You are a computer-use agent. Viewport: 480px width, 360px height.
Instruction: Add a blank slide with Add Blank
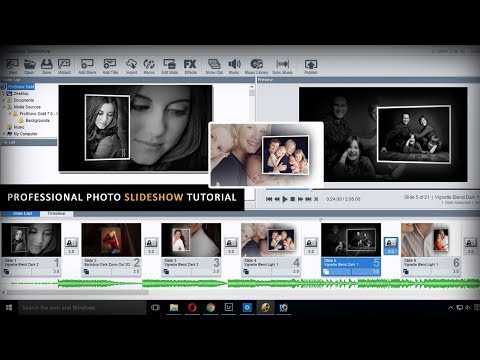click(x=87, y=66)
